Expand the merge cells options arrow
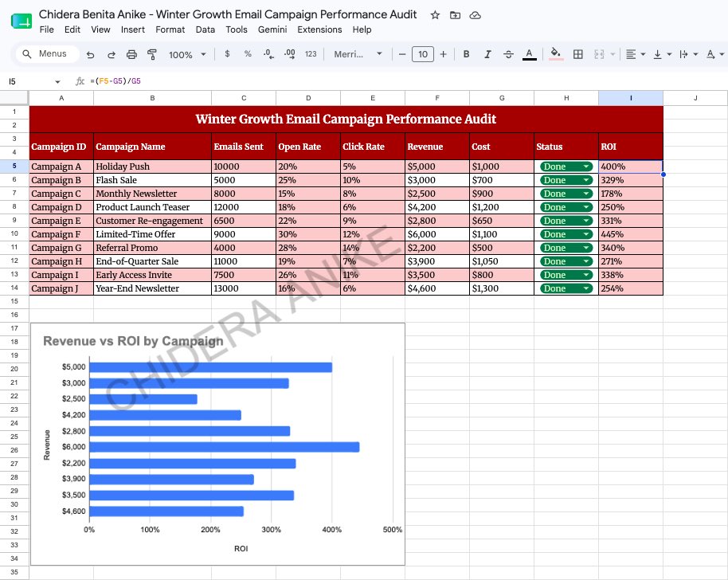728x580 pixels. pyautogui.click(x=613, y=54)
